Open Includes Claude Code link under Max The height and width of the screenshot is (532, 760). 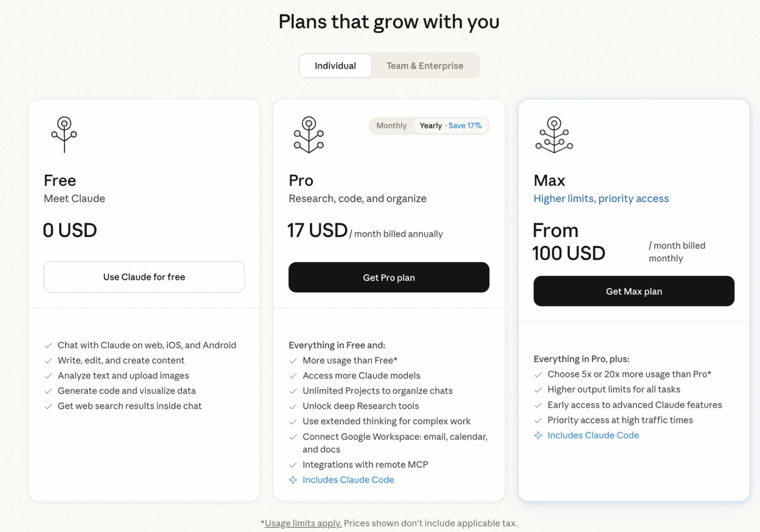tap(593, 435)
